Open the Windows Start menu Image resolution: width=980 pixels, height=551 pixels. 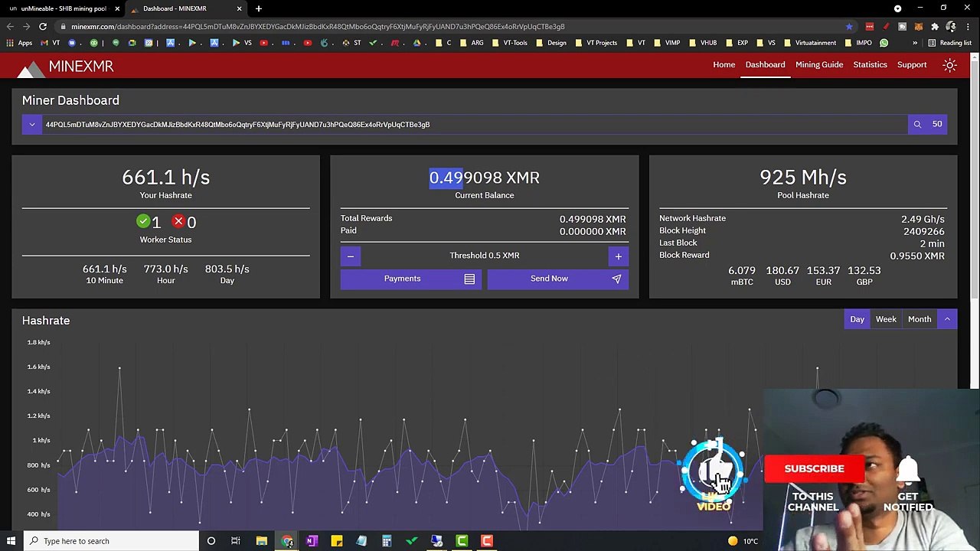click(11, 541)
